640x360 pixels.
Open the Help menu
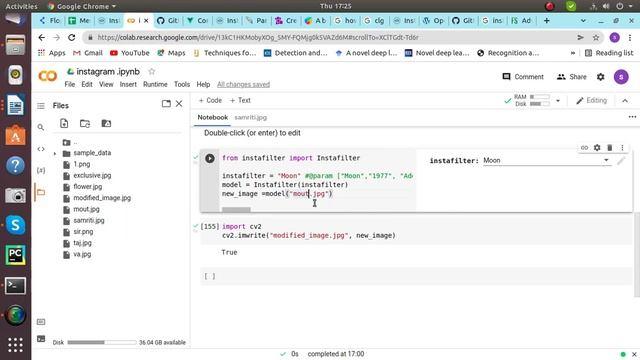[203, 84]
